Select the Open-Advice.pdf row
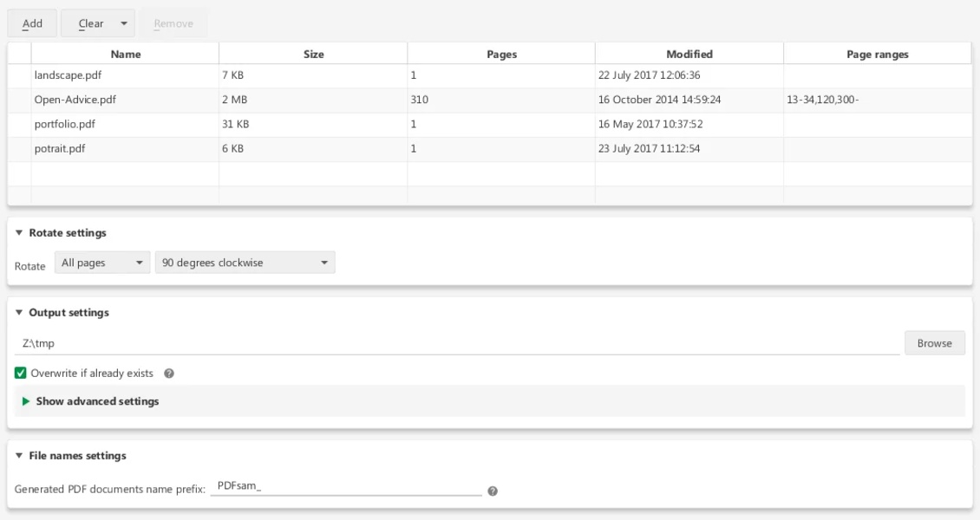980x520 pixels. 75,100
